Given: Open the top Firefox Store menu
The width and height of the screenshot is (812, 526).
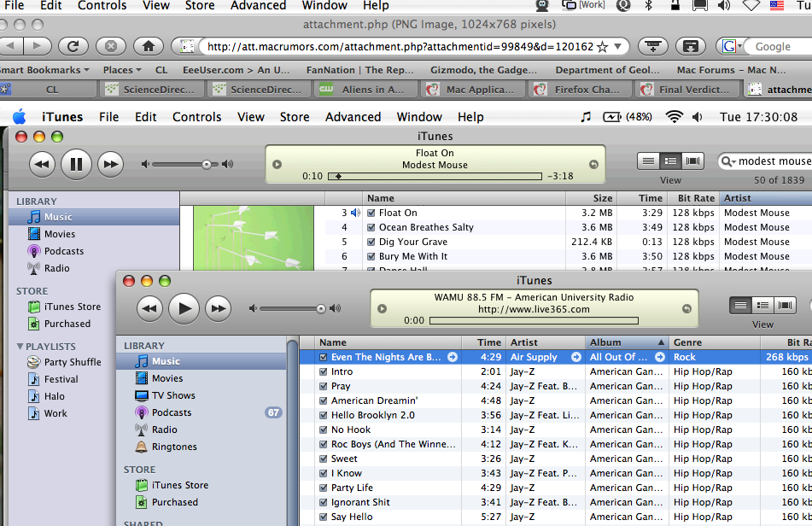Looking at the screenshot, I should tap(200, 6).
